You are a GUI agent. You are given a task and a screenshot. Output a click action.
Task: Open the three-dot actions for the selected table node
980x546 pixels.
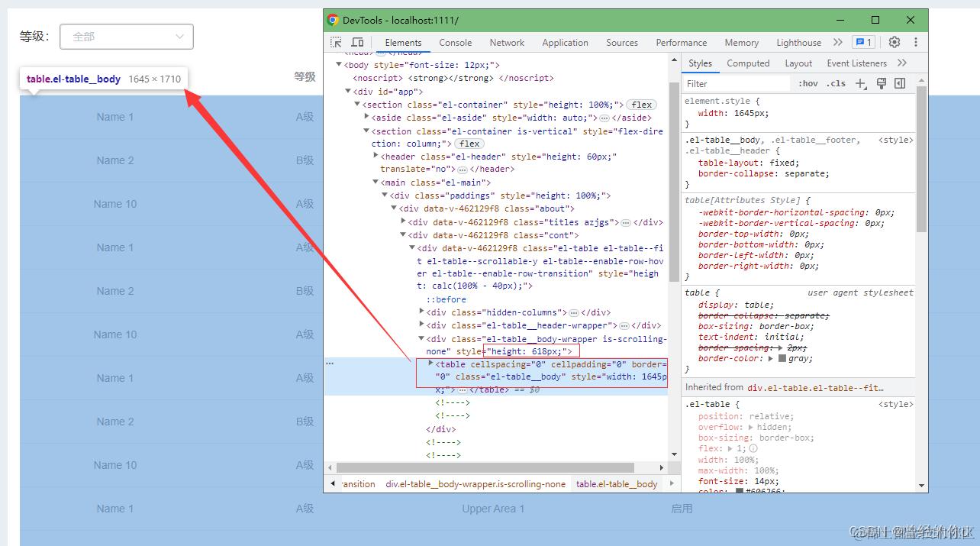[330, 363]
